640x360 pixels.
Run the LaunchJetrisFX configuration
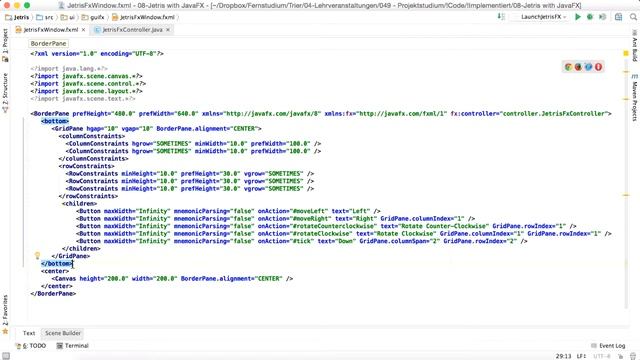click(x=578, y=17)
